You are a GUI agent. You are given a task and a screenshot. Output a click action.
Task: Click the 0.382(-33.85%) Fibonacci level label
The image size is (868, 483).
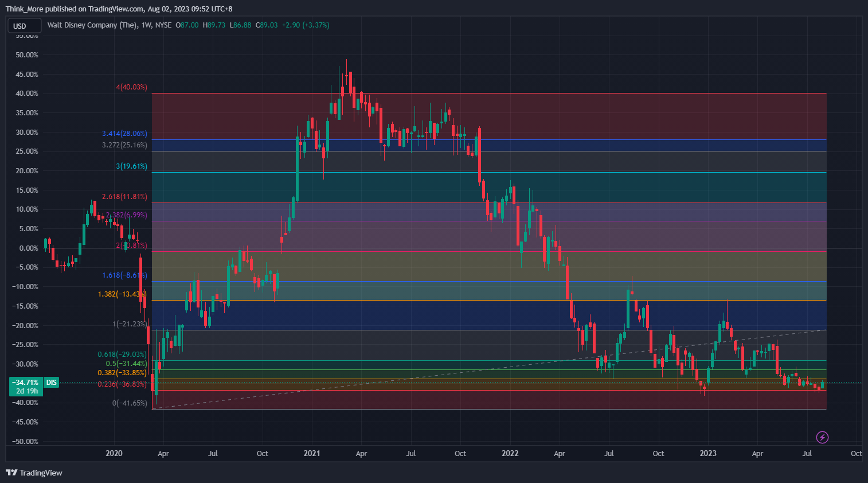tap(123, 373)
